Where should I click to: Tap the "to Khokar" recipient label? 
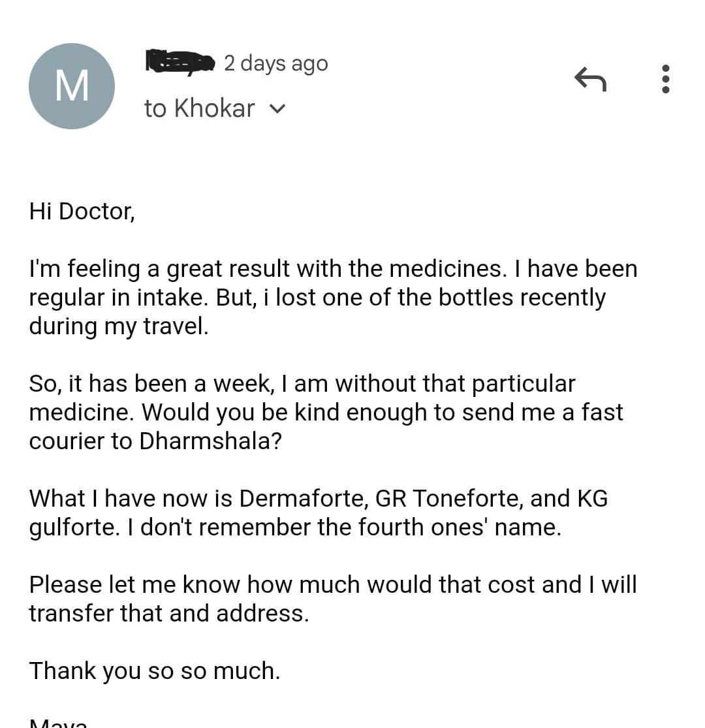199,108
